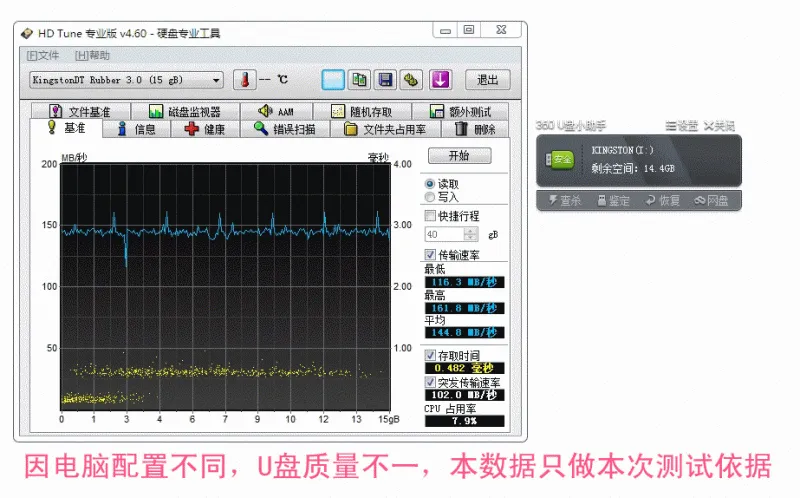Click the CPU usage value 7.9%
Viewport: 800px width, 498px height.
click(x=464, y=421)
